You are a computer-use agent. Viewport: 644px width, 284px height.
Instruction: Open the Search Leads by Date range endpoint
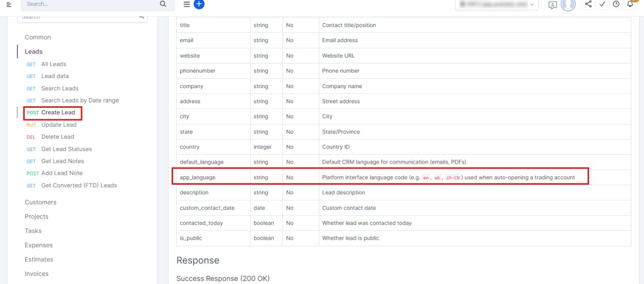tap(79, 100)
